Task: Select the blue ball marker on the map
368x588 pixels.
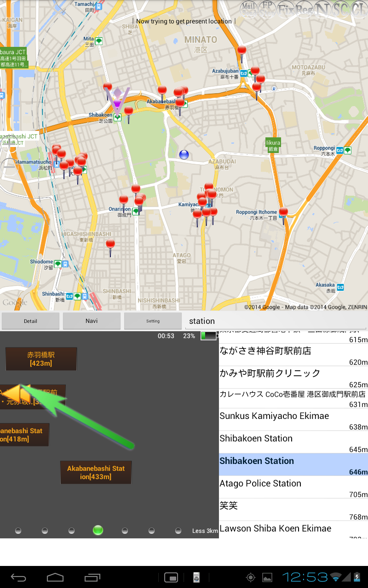Action: (x=184, y=155)
